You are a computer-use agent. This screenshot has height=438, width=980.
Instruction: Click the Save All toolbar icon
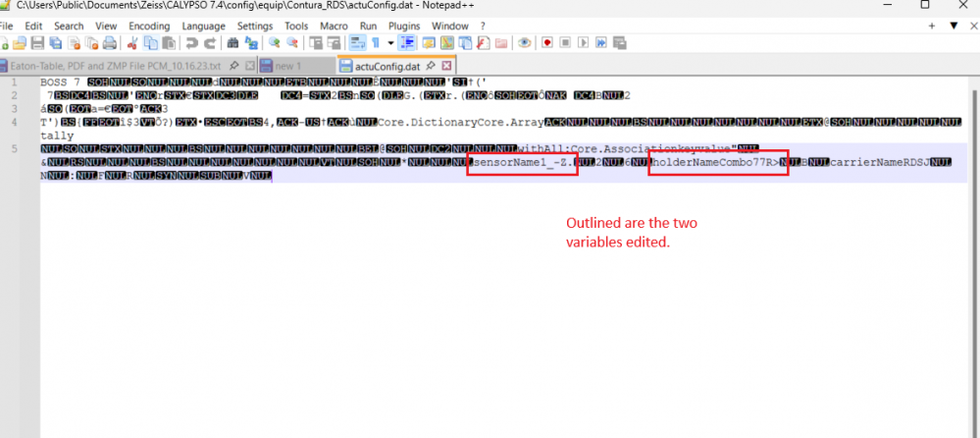click(56, 43)
